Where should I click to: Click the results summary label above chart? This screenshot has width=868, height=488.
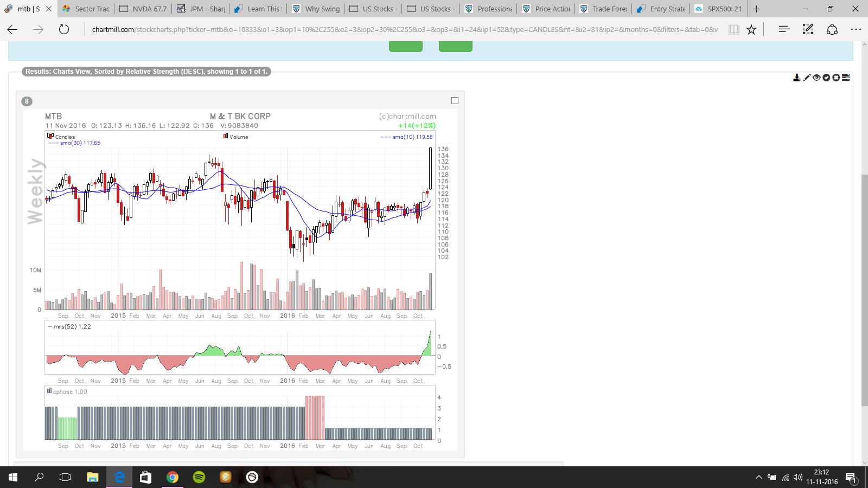146,72
